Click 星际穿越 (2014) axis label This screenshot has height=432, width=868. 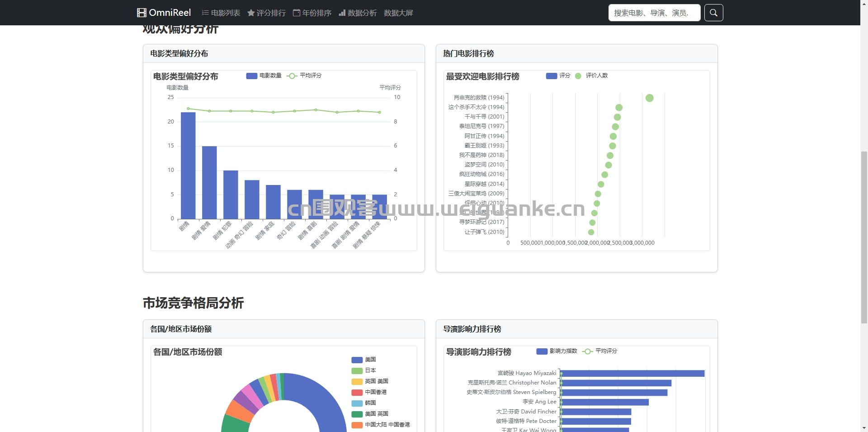pyautogui.click(x=484, y=184)
